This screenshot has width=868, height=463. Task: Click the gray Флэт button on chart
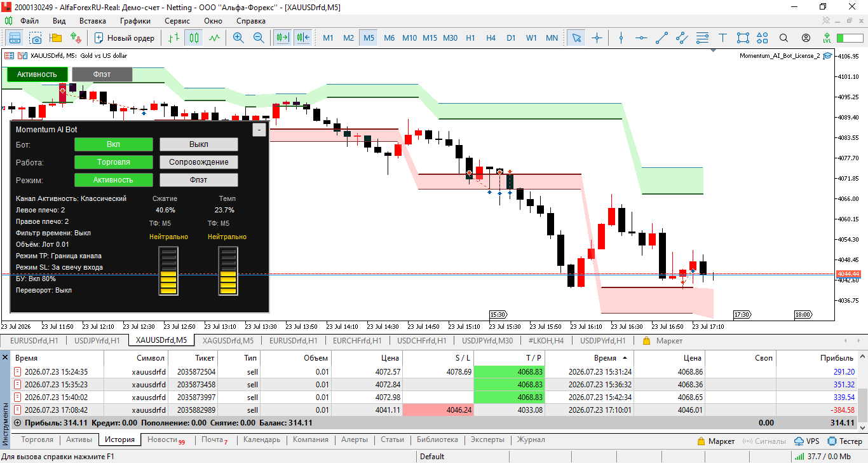[x=102, y=74]
